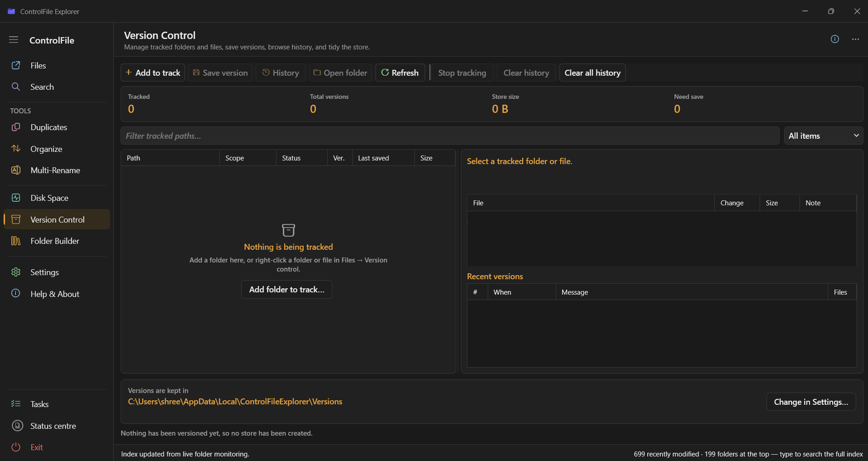Click the Stop tracking toolbar button
The width and height of the screenshot is (868, 461).
[462, 73]
